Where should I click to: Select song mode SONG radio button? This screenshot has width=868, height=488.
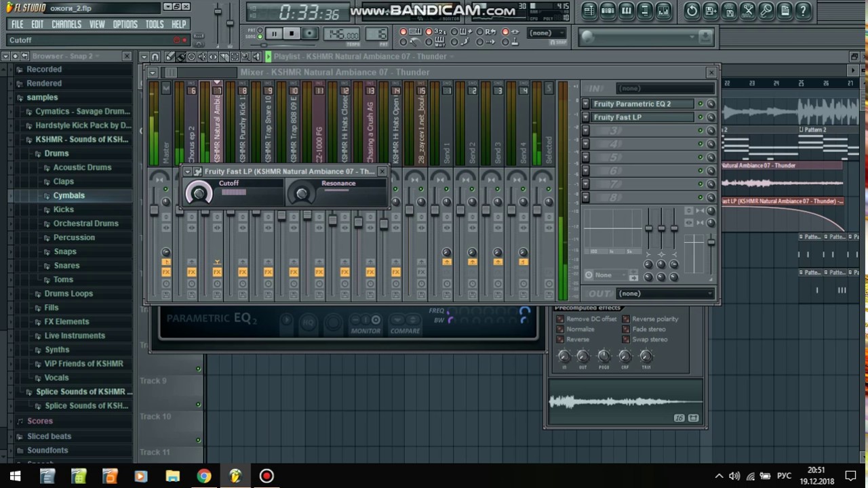(260, 37)
